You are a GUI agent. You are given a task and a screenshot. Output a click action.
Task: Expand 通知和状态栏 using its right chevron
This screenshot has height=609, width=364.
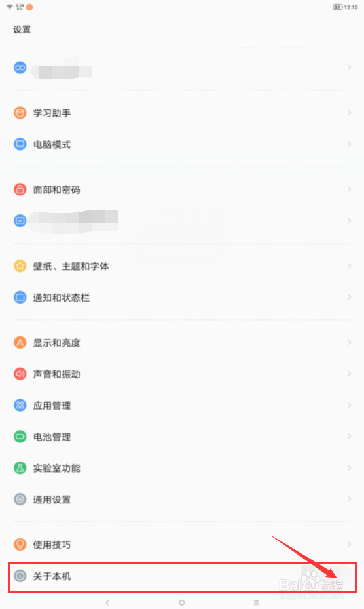click(349, 297)
